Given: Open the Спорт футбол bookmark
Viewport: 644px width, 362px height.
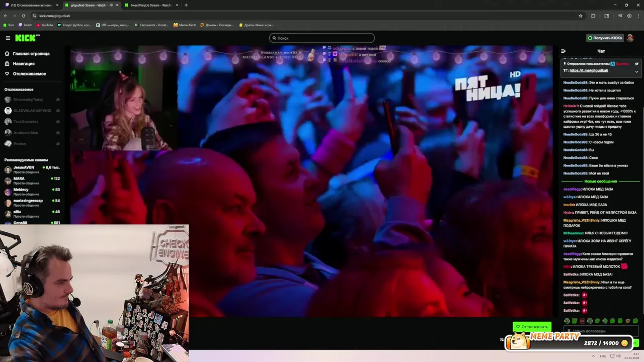Looking at the screenshot, I should pos(74,25).
